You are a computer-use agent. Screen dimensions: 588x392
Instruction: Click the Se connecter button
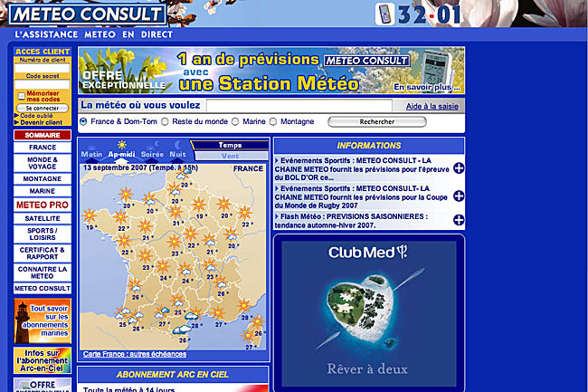(x=43, y=108)
